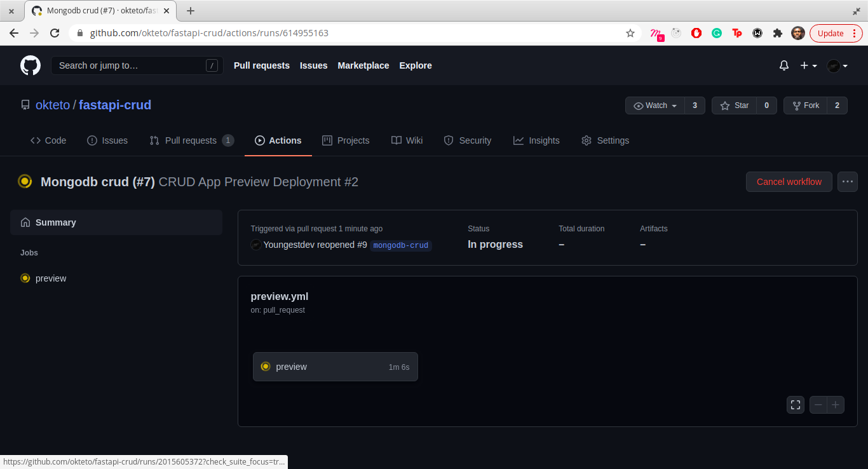
Task: Open the red stop-hand blocker extension
Action: click(x=696, y=33)
